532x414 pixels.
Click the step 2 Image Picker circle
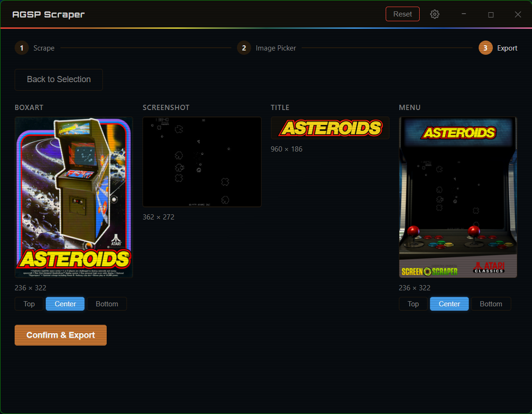tap(244, 48)
